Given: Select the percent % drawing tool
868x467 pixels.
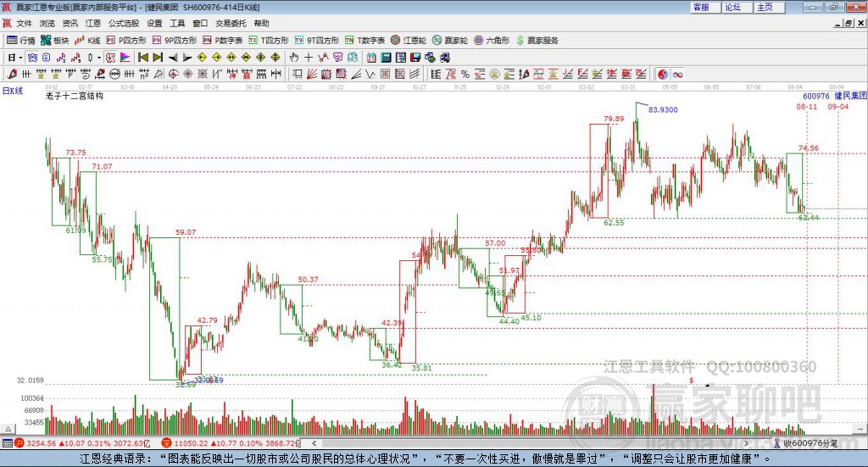Looking at the screenshot, I should click(465, 74).
